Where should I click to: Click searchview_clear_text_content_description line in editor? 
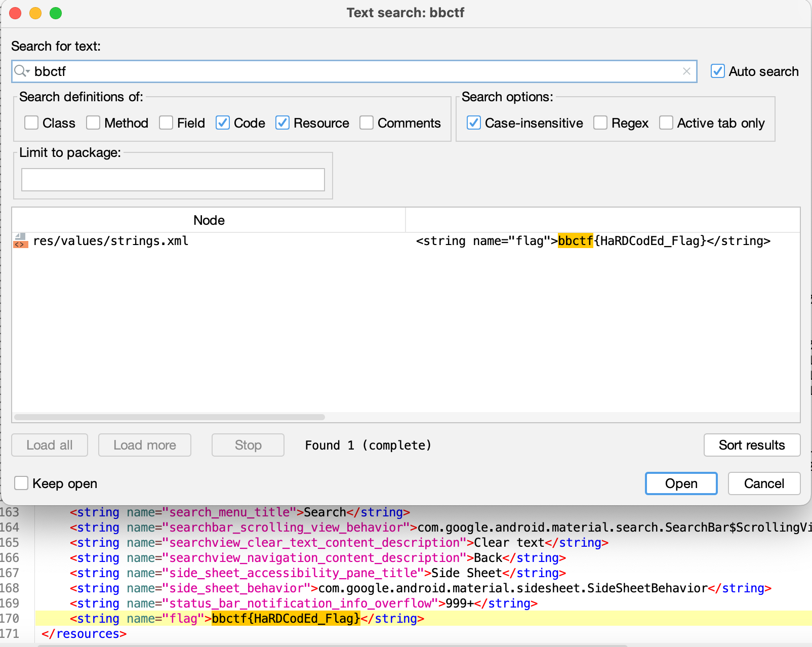click(339, 543)
